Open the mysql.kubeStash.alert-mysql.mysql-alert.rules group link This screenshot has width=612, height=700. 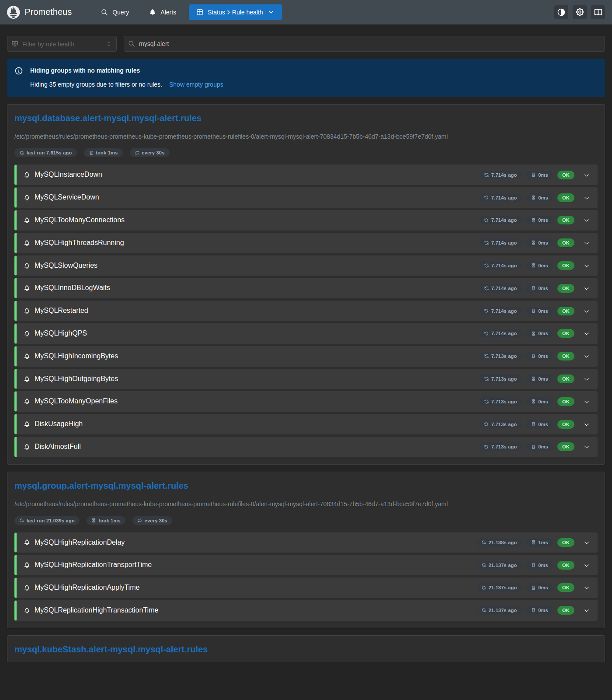tap(111, 649)
